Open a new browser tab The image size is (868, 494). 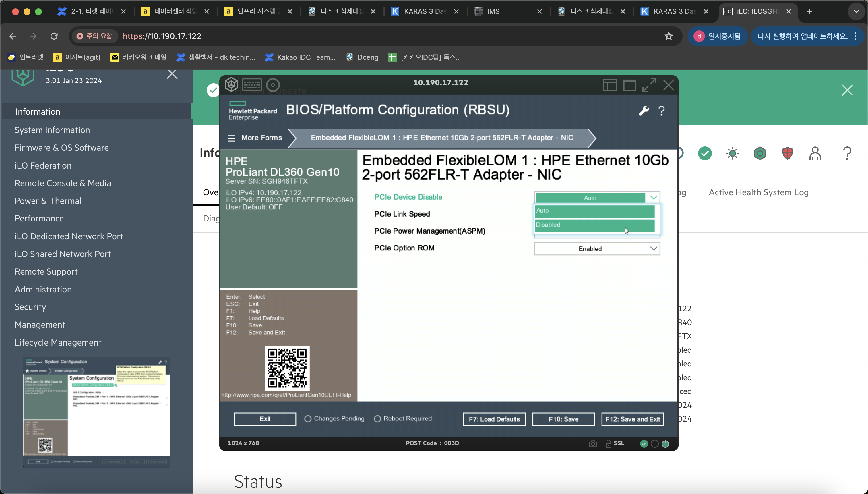809,11
